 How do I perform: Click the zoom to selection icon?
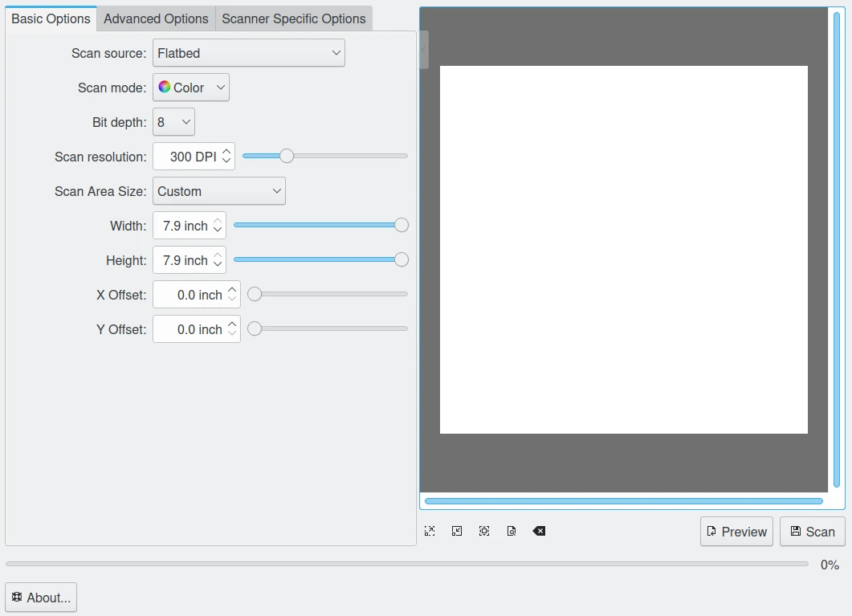(484, 531)
